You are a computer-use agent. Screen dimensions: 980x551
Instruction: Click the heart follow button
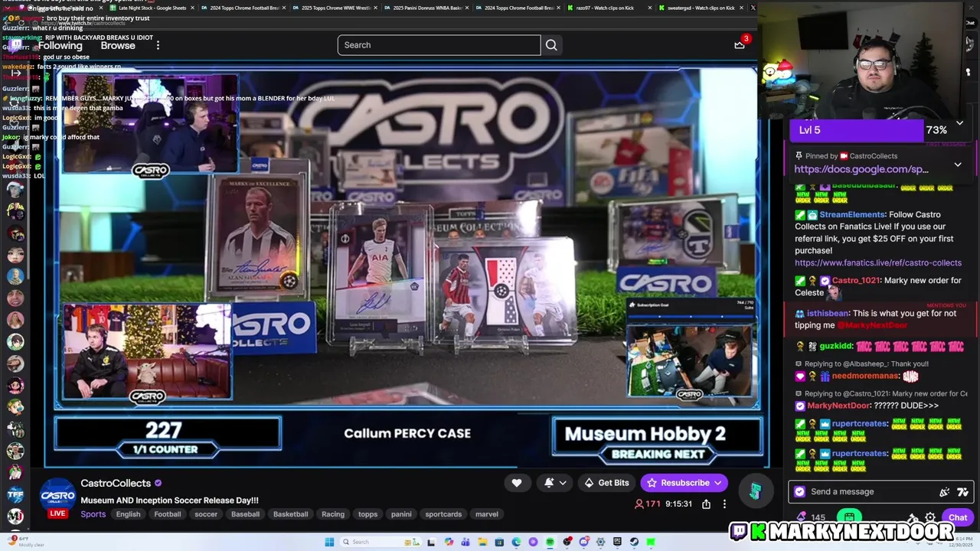point(517,483)
